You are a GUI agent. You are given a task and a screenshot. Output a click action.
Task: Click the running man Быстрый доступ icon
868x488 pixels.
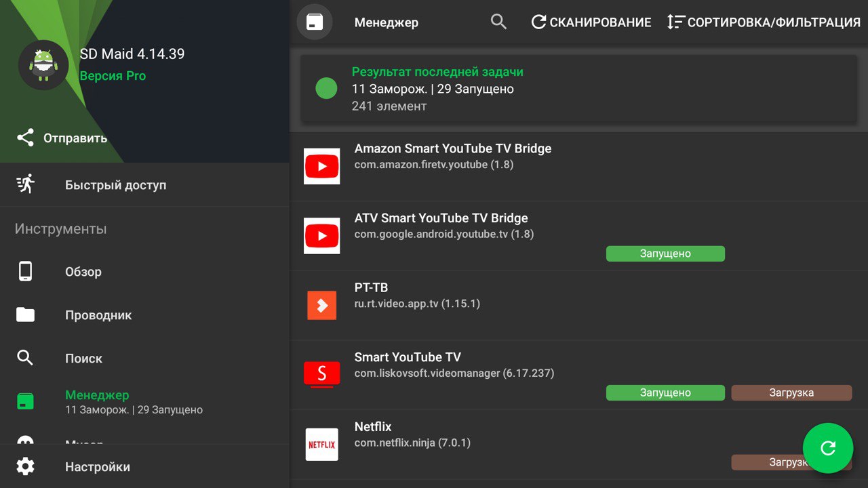(25, 184)
